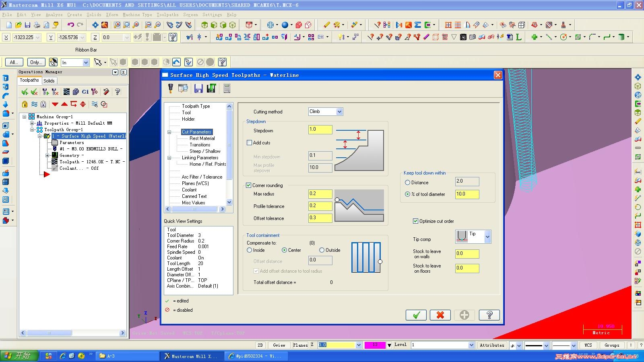The width and height of the screenshot is (644, 362).
Task: Create a new file from the main toolbar
Action: pyautogui.click(x=9, y=25)
